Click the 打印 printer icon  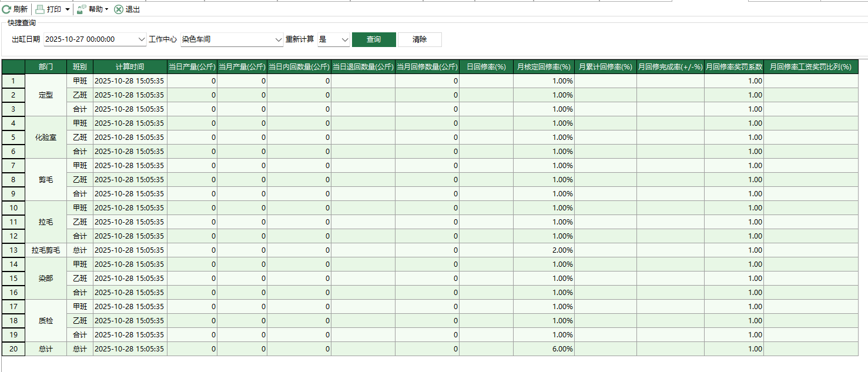pyautogui.click(x=40, y=9)
